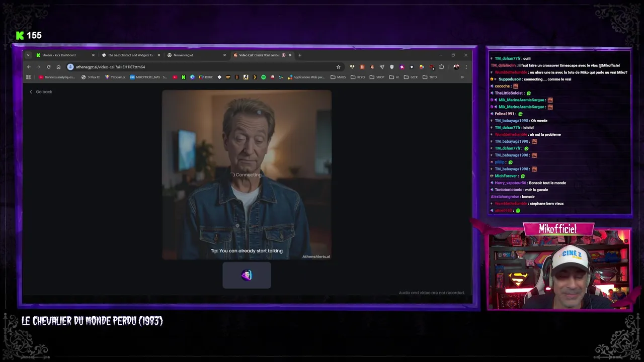The height and width of the screenshot is (362, 644).
Task: Expand the GEEK bookmark folder
Action: pyautogui.click(x=411, y=77)
